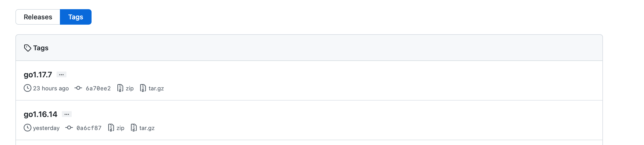Image resolution: width=644 pixels, height=145 pixels.
Task: Click the clock icon next to 23 hours ago
Action: tap(28, 88)
